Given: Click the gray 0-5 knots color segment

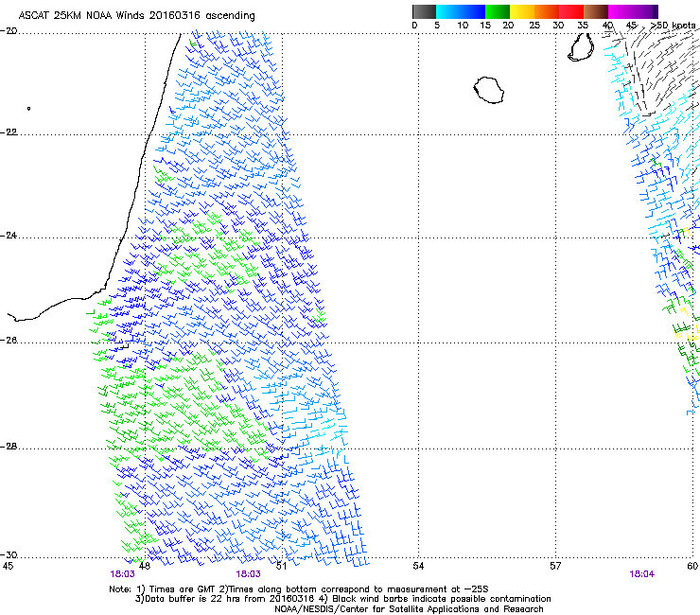Looking at the screenshot, I should [x=424, y=11].
